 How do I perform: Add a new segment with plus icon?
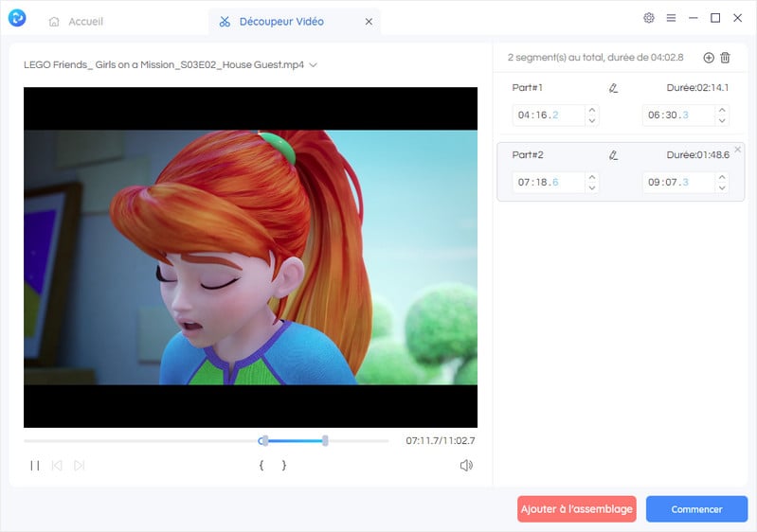[709, 58]
